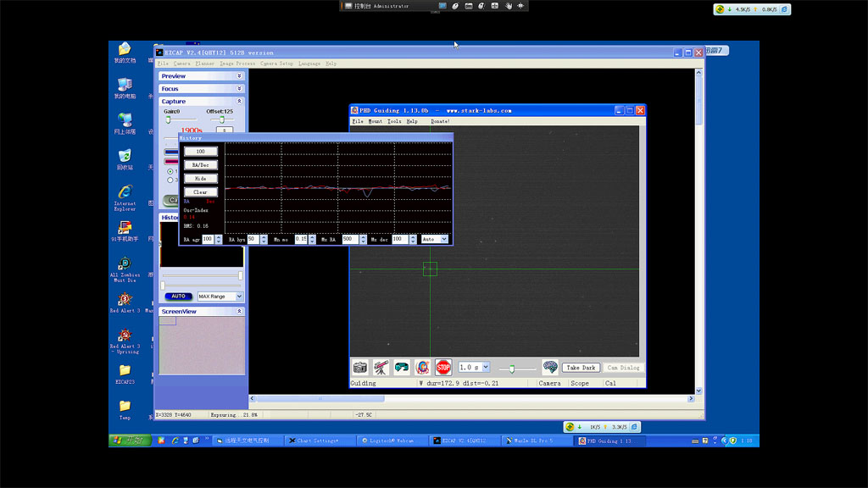This screenshot has height=488, width=868.
Task: Open the 1.0 s exposure dropdown
Action: (x=486, y=368)
